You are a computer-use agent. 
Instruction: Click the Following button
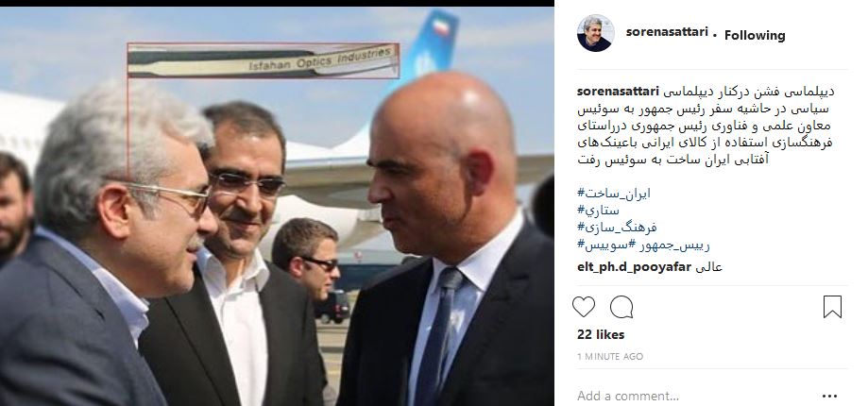pos(755,35)
